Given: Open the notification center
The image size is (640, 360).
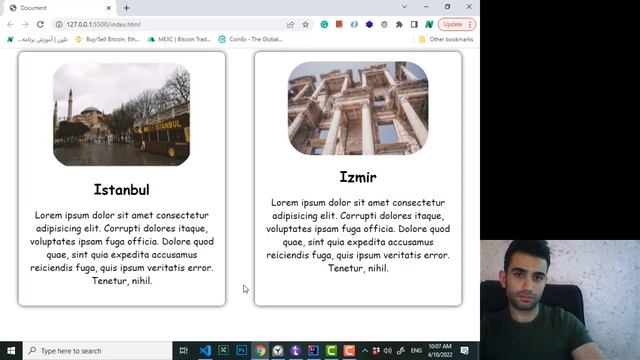Looking at the screenshot, I should point(464,351).
